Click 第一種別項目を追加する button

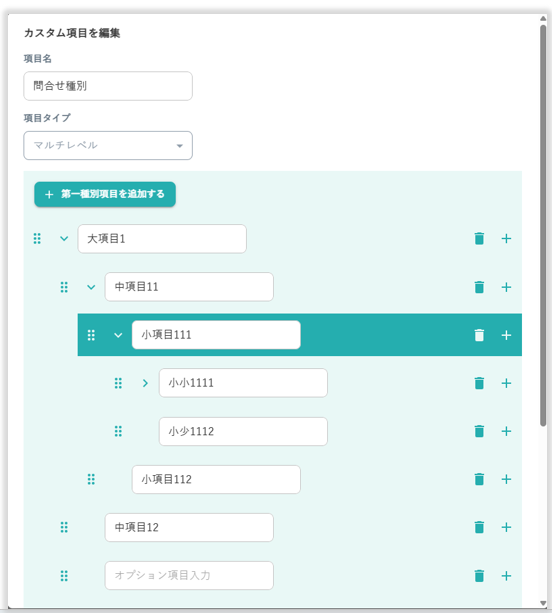coord(105,194)
